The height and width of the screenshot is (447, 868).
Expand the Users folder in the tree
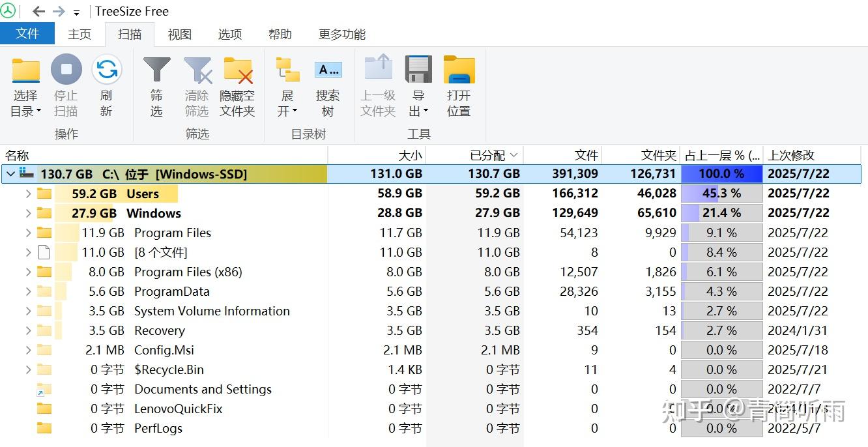[x=27, y=194]
